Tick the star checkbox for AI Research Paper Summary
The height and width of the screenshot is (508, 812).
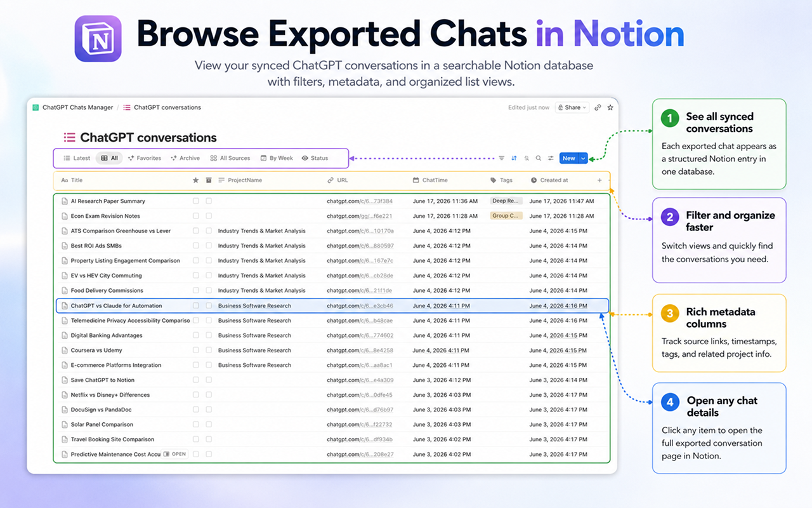coord(196,201)
